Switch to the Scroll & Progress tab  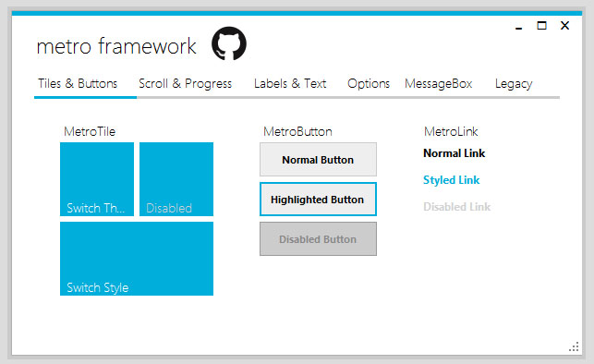coord(186,83)
